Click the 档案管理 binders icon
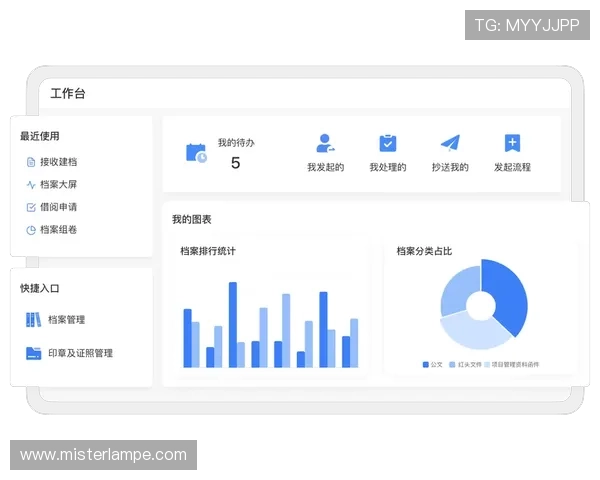Screen dimensions: 600x480 (33, 320)
